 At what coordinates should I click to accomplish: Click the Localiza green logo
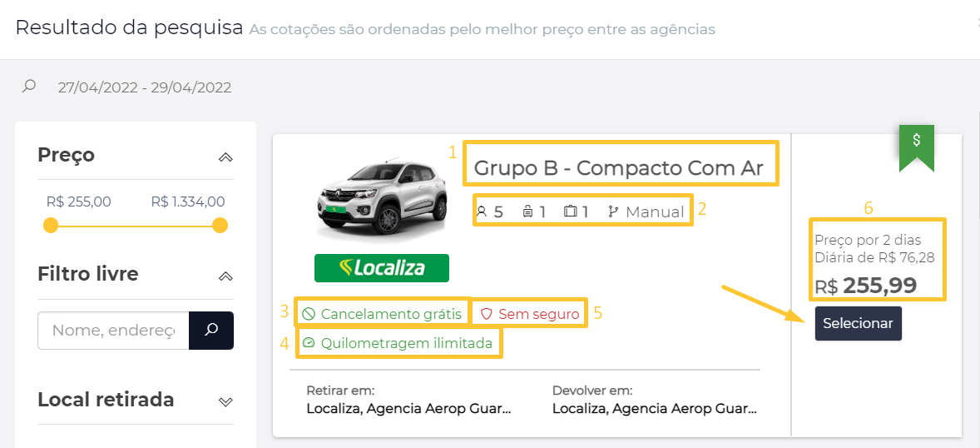(x=382, y=268)
